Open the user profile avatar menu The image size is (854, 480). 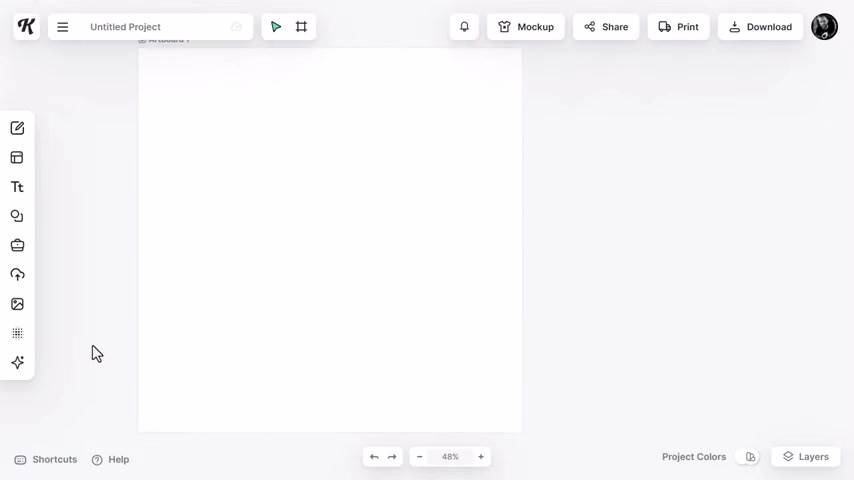click(x=824, y=27)
